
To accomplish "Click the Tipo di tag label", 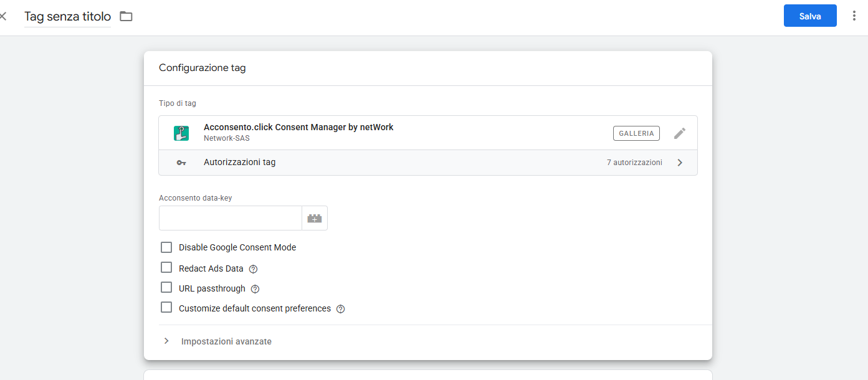I will coord(178,103).
